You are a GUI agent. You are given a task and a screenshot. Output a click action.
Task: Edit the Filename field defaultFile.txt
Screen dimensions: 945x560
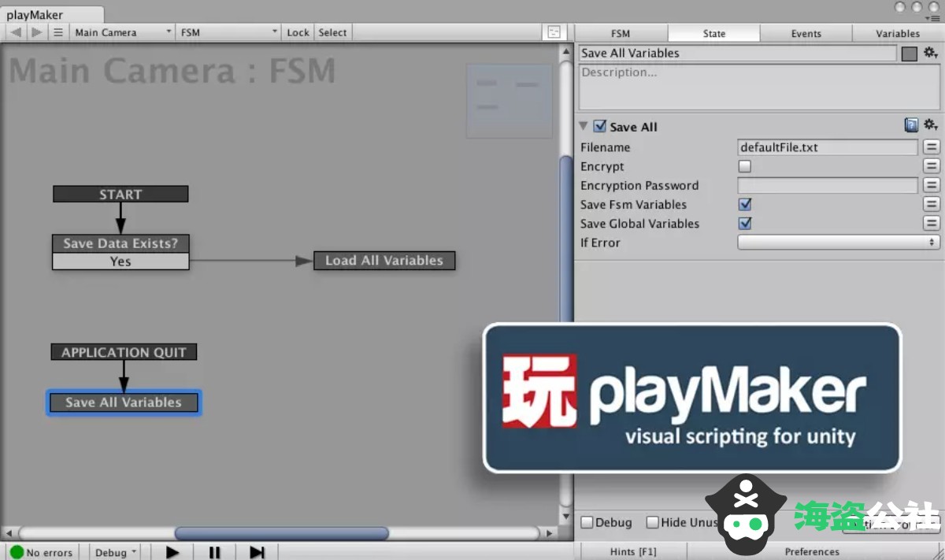(828, 147)
